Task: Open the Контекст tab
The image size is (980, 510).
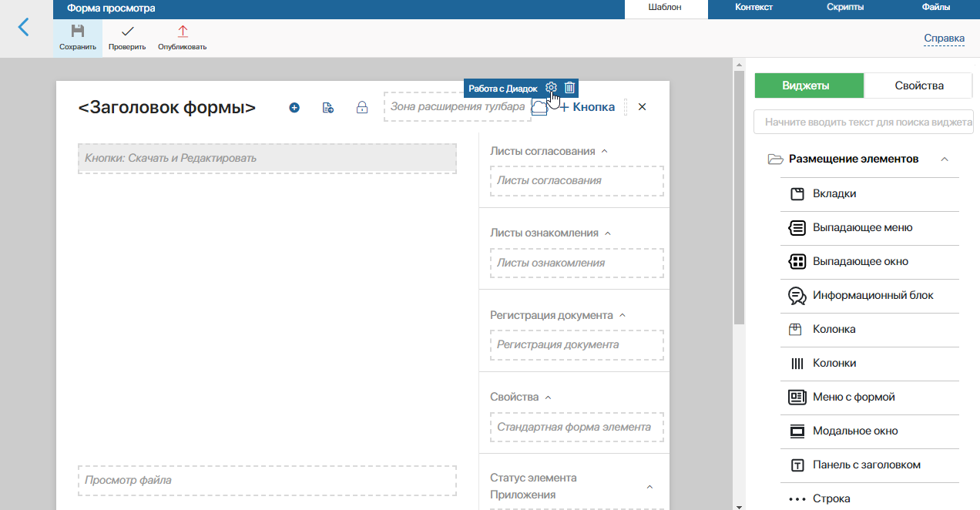Action: tap(754, 7)
